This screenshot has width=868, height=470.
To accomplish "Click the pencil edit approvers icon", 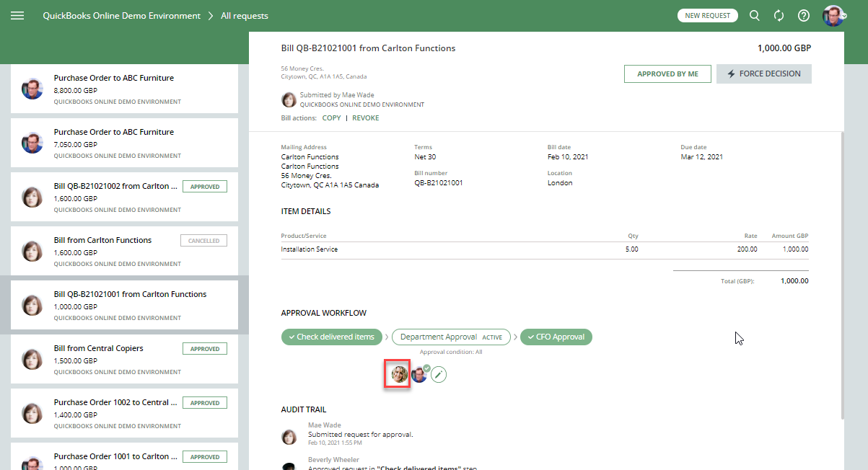I will pos(439,374).
